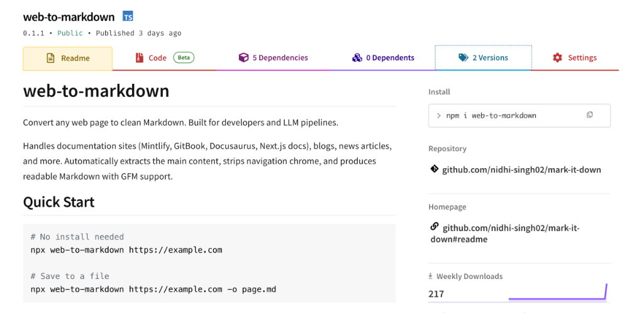The width and height of the screenshot is (644, 313).
Task: Click the '# No install needed' comment
Action: coord(77,237)
